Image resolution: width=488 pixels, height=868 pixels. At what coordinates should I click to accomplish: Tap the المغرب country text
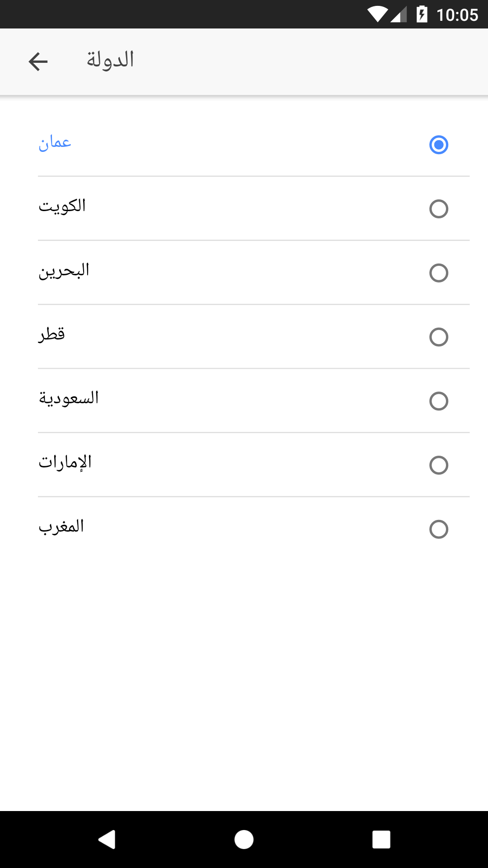(x=61, y=527)
